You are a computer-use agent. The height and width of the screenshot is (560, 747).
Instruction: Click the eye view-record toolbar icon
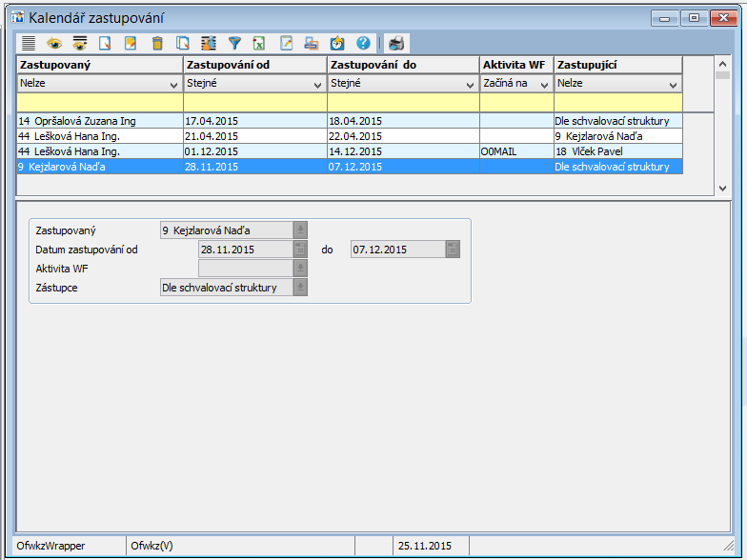[x=54, y=43]
